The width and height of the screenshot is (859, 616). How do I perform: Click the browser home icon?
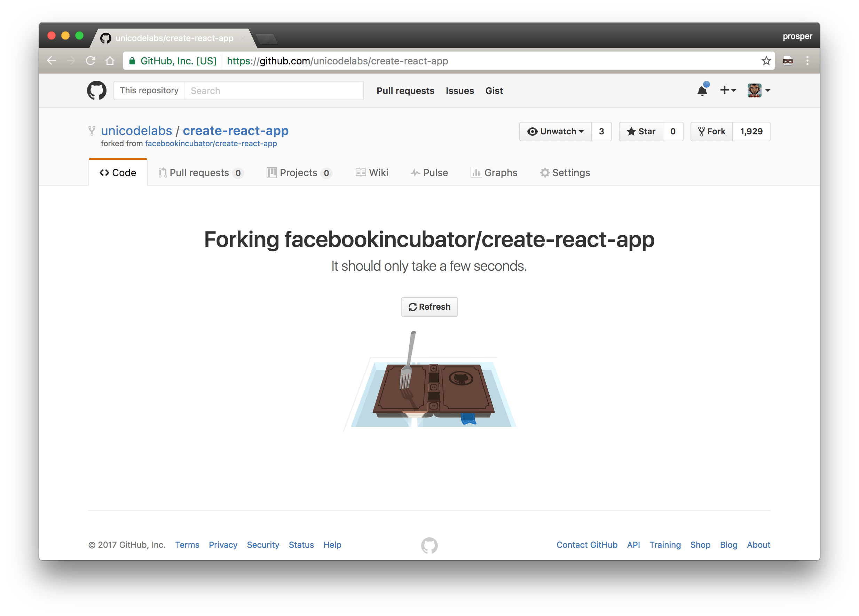pos(110,61)
